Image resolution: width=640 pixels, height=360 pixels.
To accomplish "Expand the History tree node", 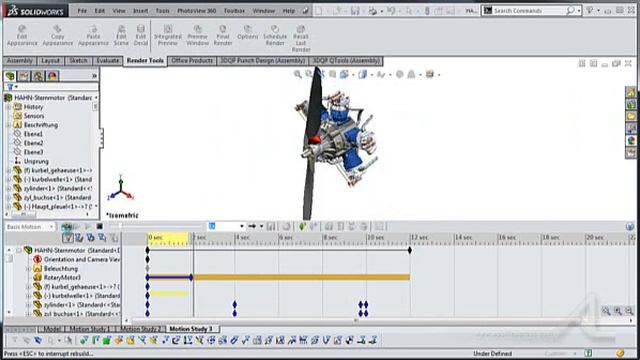I will pos(9,107).
